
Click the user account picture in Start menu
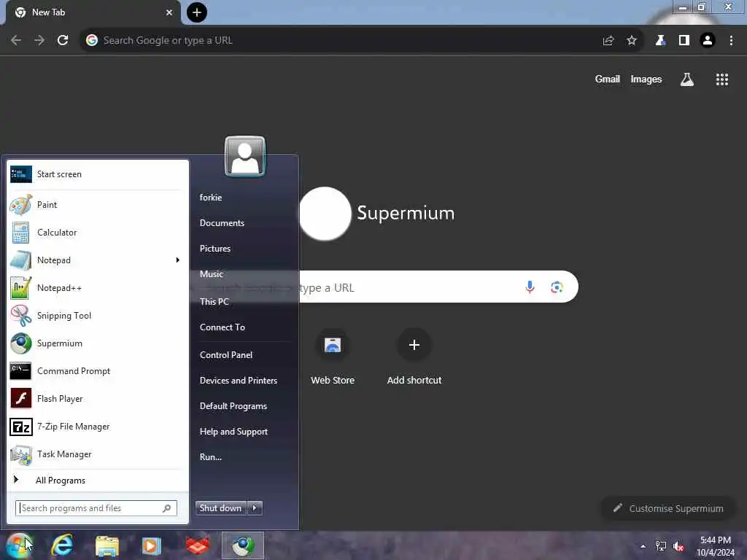point(245,156)
